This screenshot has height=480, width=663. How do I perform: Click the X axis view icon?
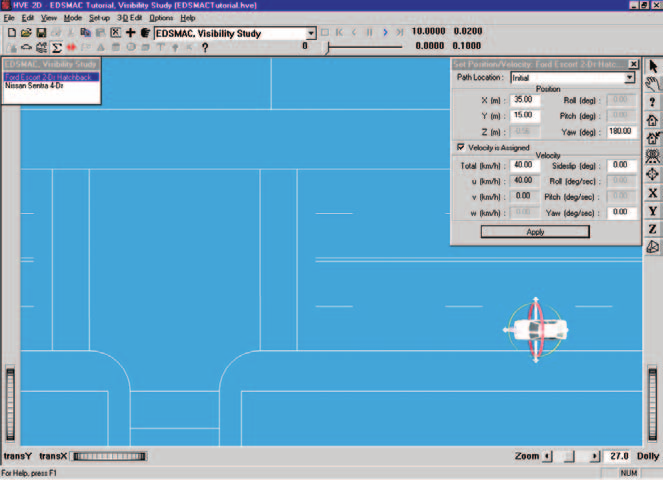[x=652, y=193]
